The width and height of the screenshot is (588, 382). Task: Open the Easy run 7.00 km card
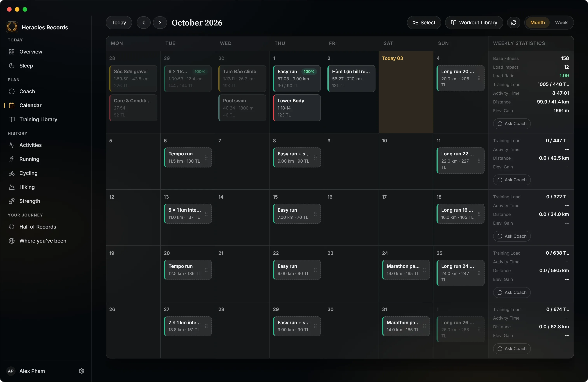tap(297, 214)
